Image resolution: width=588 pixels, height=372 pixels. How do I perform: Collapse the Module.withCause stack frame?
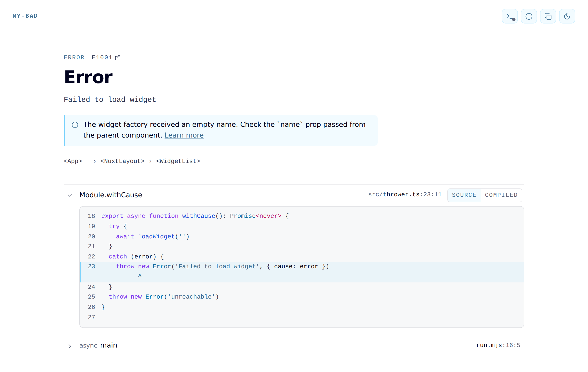click(x=70, y=195)
